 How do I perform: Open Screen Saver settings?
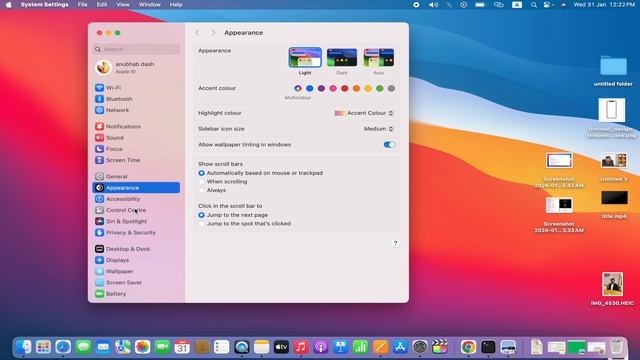(x=136, y=282)
